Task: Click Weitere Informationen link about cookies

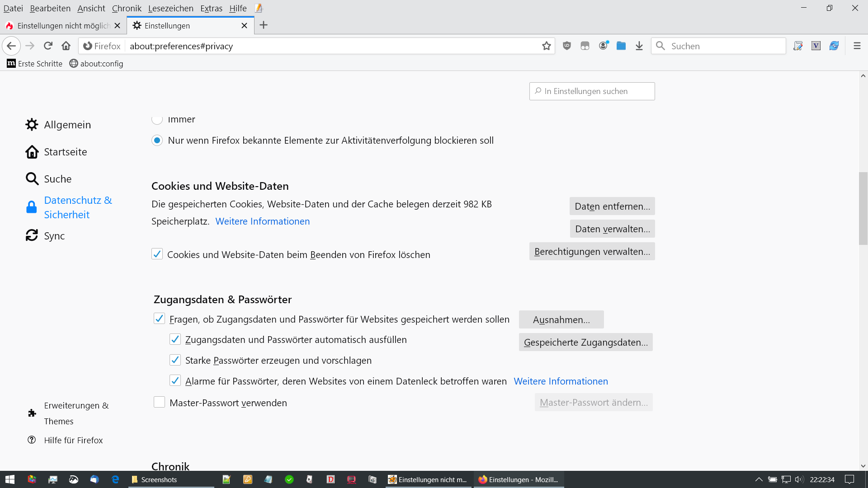Action: coord(262,221)
